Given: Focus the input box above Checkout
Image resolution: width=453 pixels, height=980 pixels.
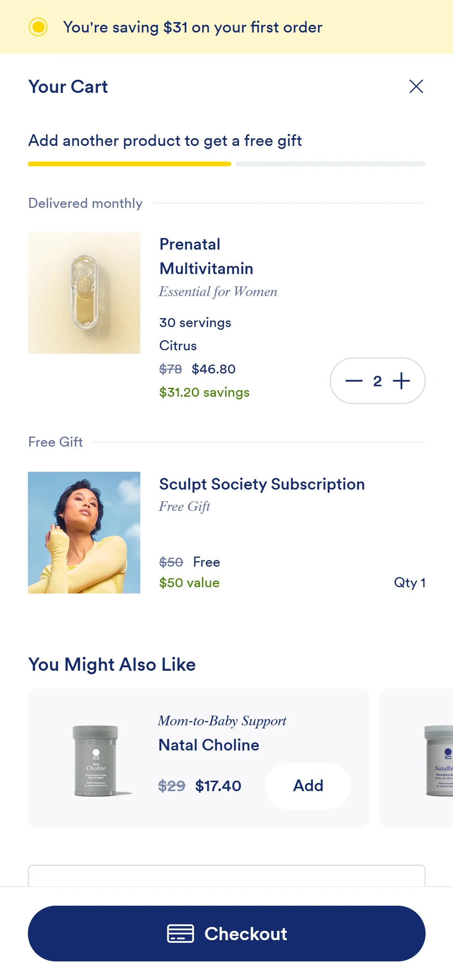Looking at the screenshot, I should click(226, 875).
